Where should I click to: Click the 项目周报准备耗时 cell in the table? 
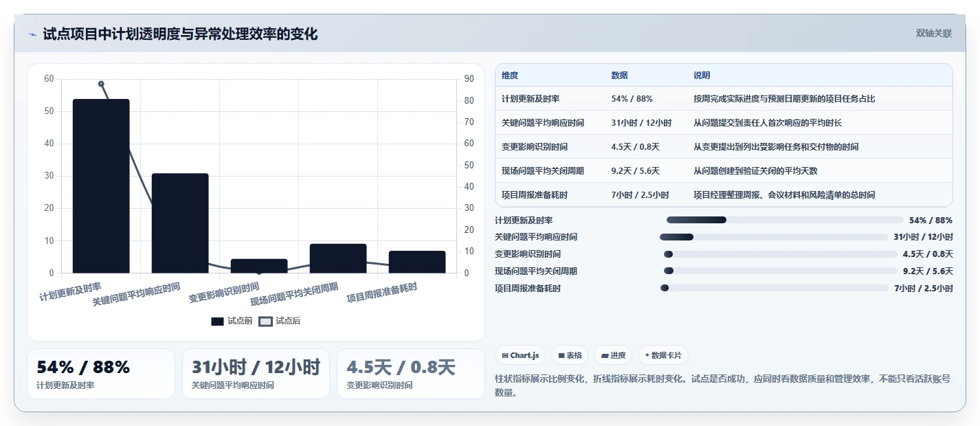click(x=535, y=195)
